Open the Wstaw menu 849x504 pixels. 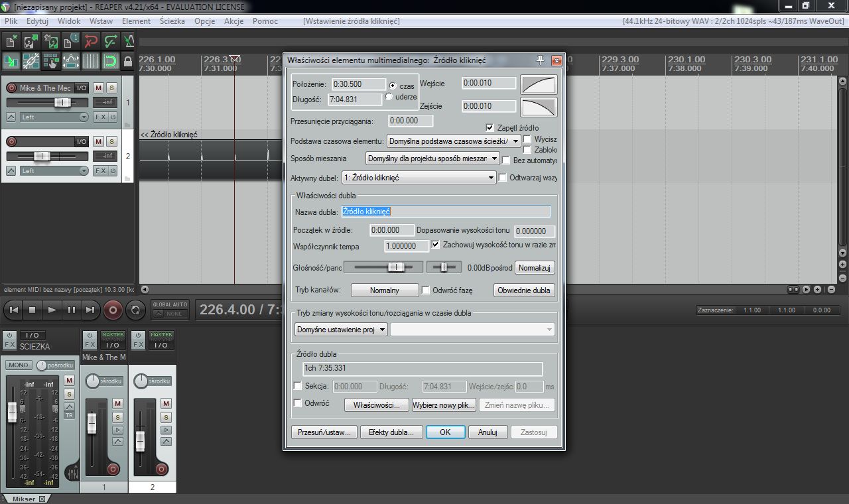click(101, 21)
